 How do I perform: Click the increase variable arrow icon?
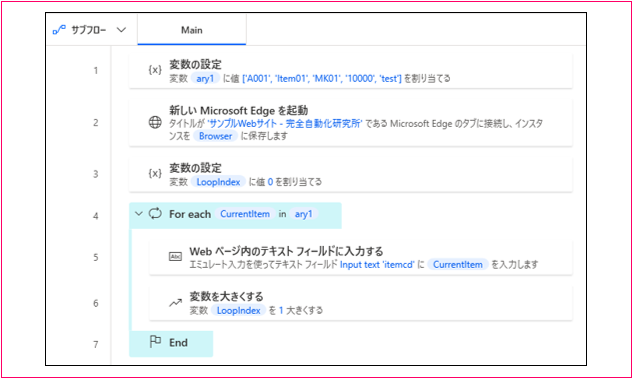tap(175, 302)
